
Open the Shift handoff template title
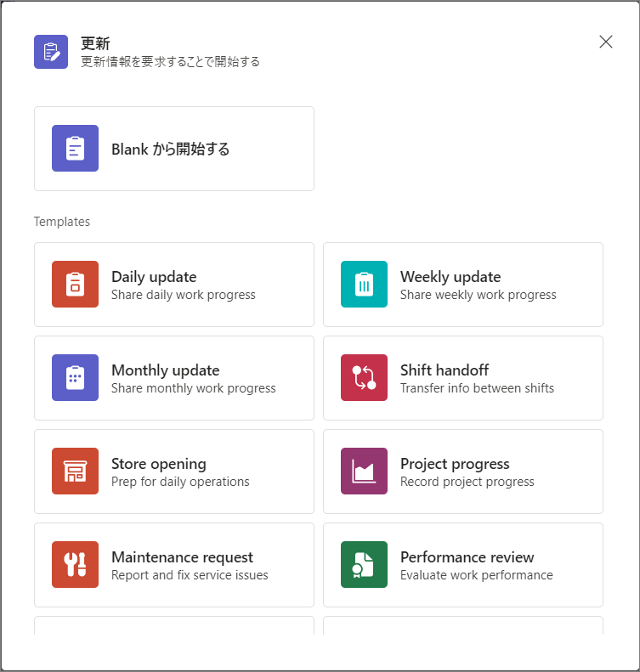(x=445, y=370)
